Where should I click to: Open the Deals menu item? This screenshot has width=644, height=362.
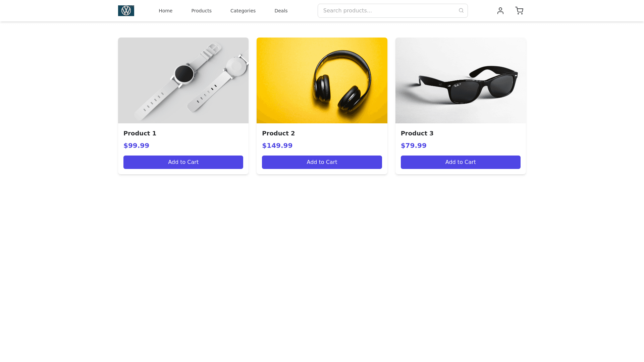(281, 11)
